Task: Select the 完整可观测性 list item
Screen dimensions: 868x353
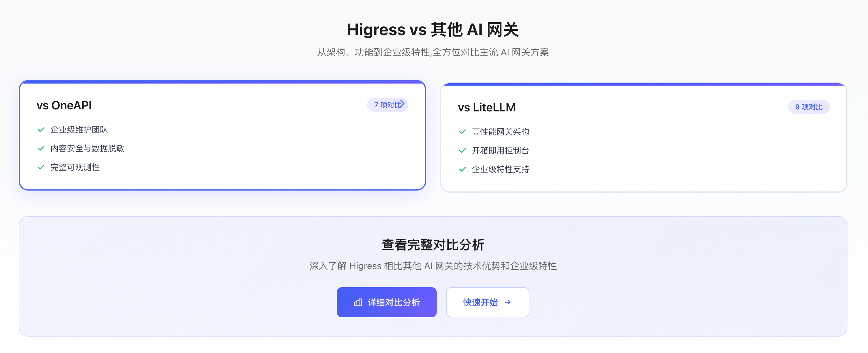Action: 68,167
